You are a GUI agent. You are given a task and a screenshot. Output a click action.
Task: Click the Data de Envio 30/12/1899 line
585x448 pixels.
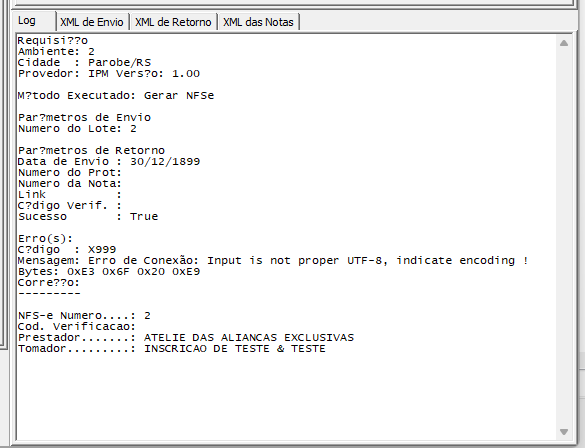tap(109, 162)
